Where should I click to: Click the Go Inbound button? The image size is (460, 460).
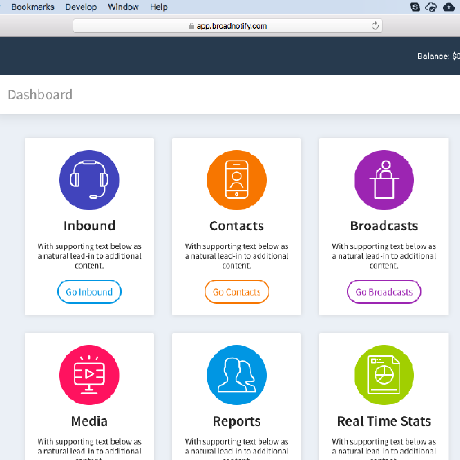point(89,292)
